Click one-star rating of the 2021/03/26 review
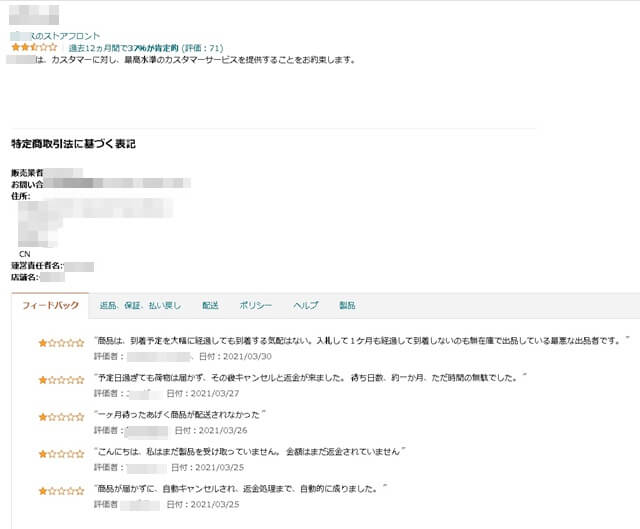640x529 pixels. [61, 416]
